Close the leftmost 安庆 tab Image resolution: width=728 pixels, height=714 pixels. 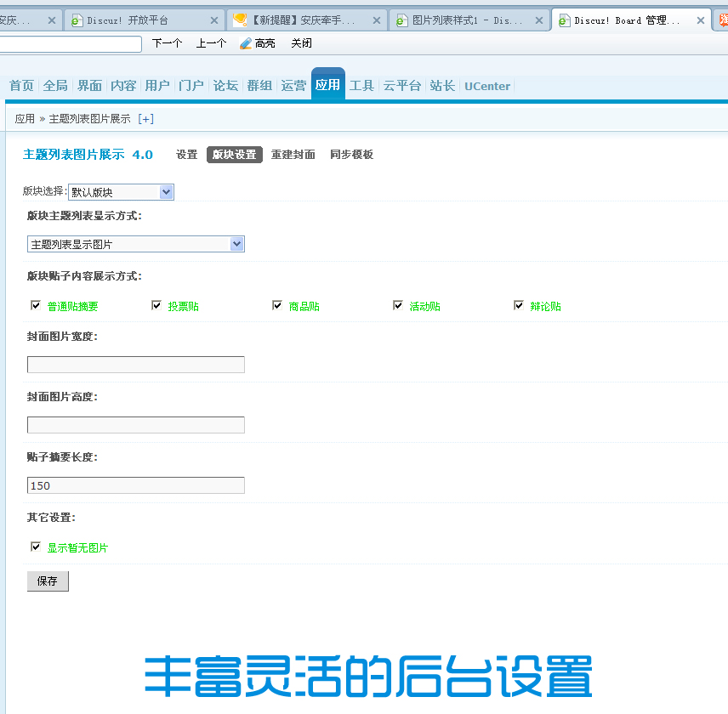click(52, 20)
